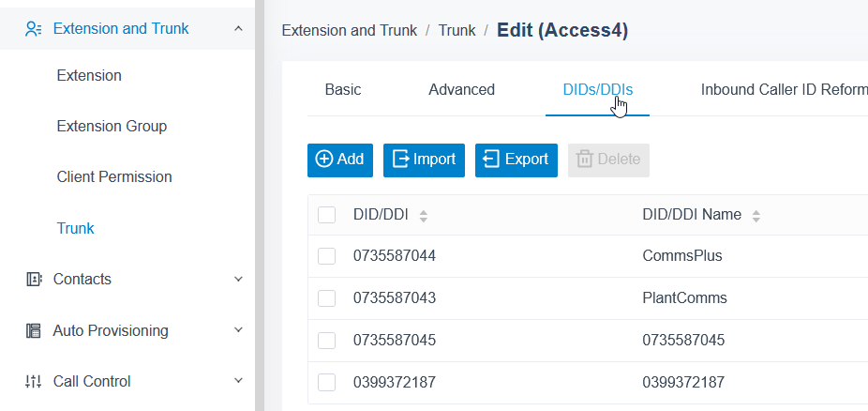Click the Extension and Trunk person icon
Screen dimensions: 868x411
point(34,29)
